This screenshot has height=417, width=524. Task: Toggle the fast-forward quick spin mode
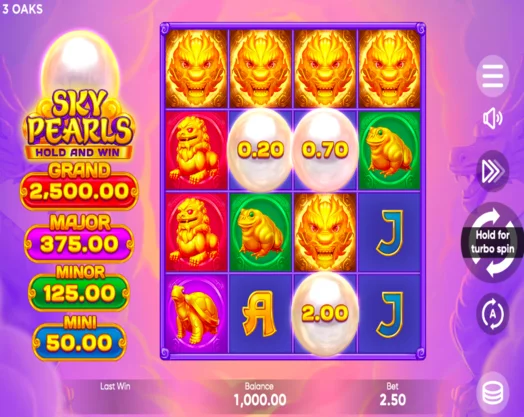click(x=493, y=171)
